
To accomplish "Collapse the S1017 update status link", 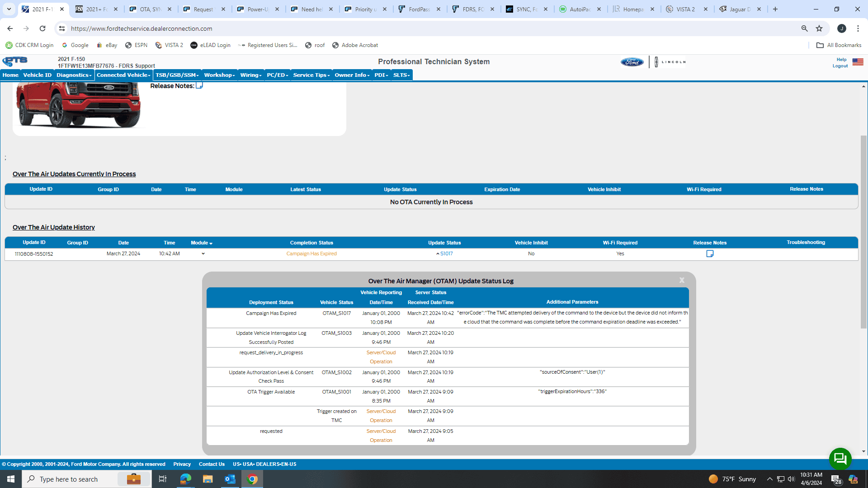I will point(445,254).
